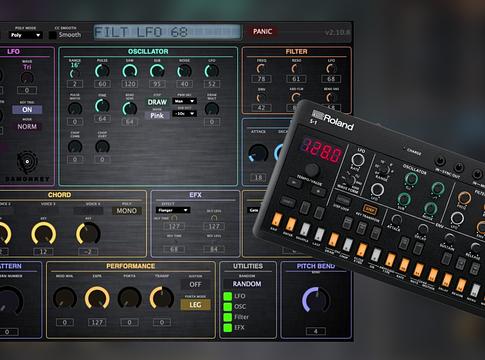Adjust the envelope Attack knob
The height and width of the screenshot is (360, 485).
point(258,154)
